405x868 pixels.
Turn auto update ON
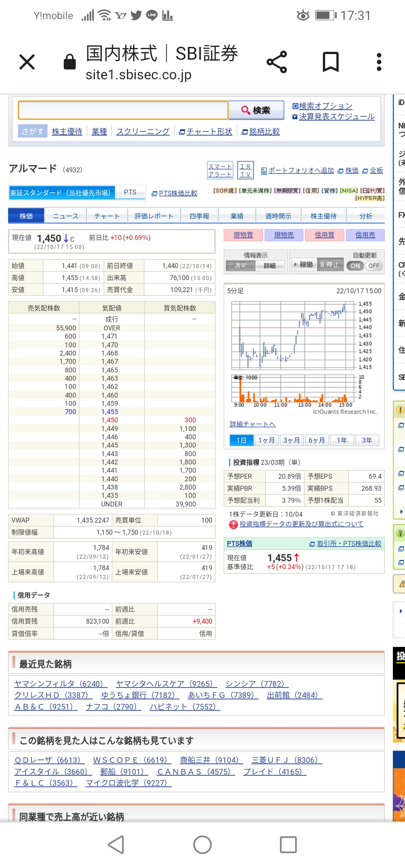tap(355, 266)
